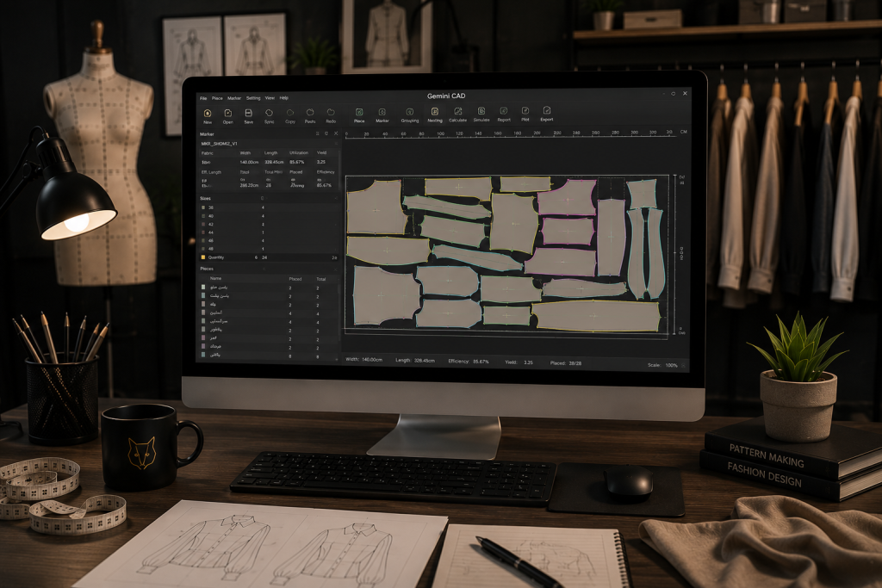
Task: Click the color swatch for size 36
Action: click(203, 207)
